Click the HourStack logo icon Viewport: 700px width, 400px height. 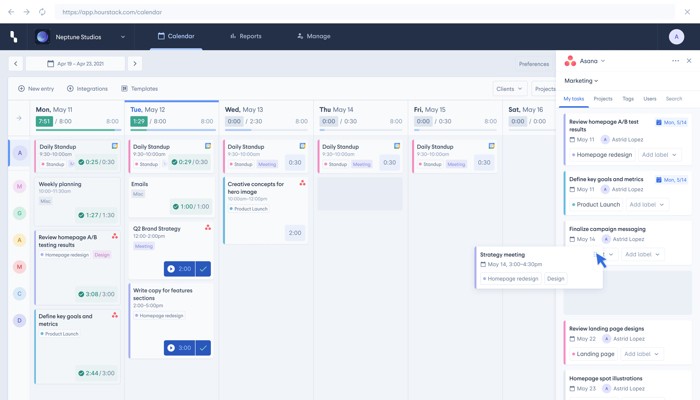[x=14, y=37]
